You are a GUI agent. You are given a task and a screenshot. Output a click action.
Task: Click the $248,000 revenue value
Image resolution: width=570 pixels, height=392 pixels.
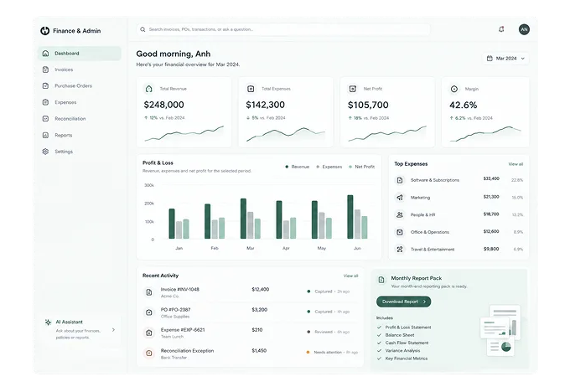[164, 105]
